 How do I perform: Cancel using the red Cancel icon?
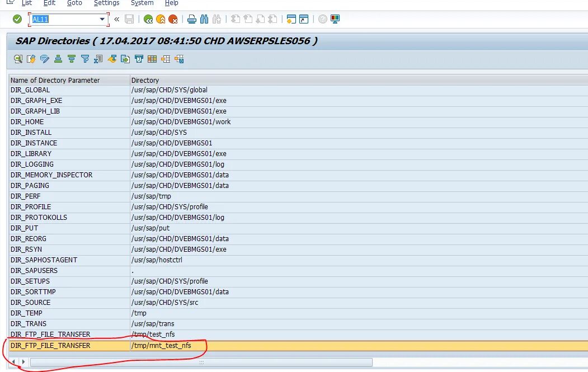pos(173,19)
